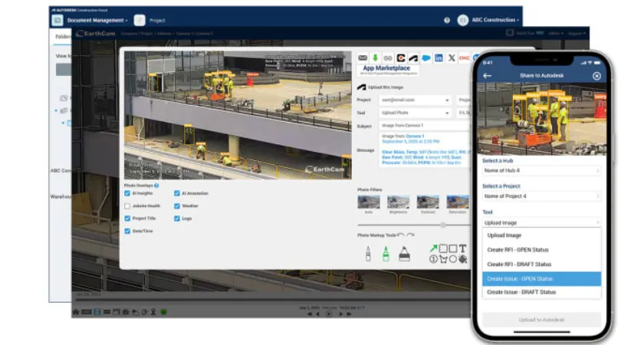Enable the Jobsite Health overlay checkbox
The image size is (644, 345).
[x=127, y=205]
